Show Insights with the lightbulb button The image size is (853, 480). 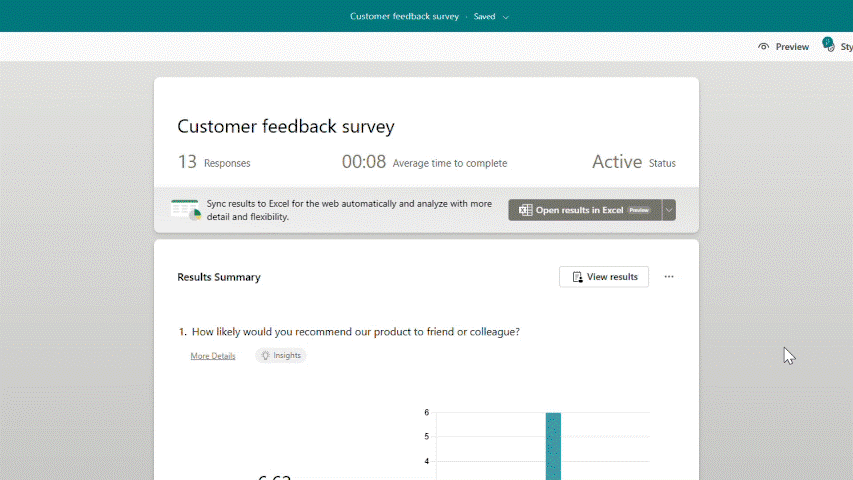point(280,355)
